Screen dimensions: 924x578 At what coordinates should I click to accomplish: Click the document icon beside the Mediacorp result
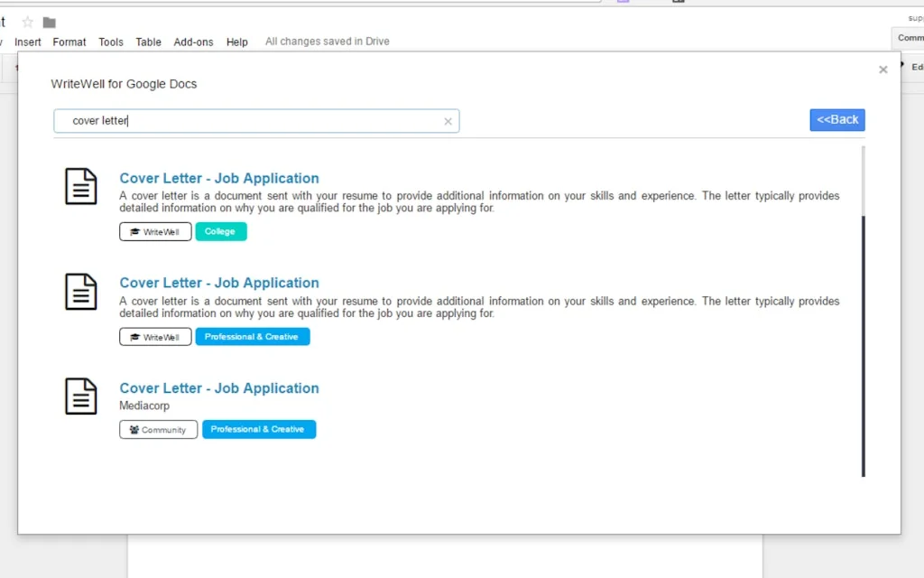pyautogui.click(x=80, y=396)
